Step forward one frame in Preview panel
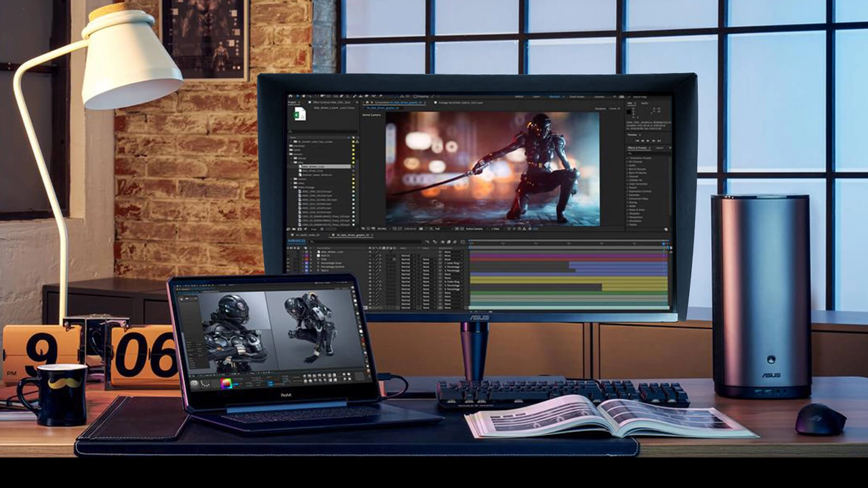 (654, 141)
